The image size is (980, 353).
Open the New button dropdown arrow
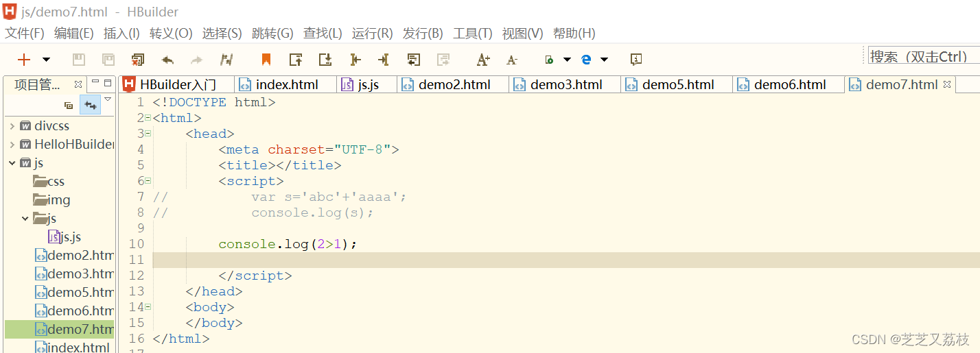click(46, 60)
